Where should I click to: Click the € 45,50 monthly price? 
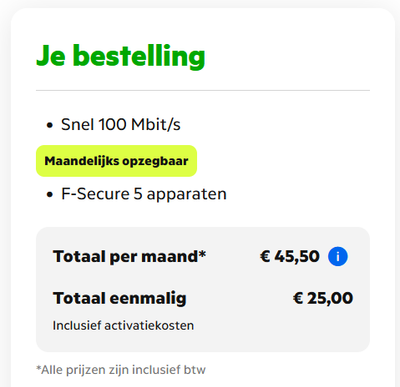pos(289,257)
